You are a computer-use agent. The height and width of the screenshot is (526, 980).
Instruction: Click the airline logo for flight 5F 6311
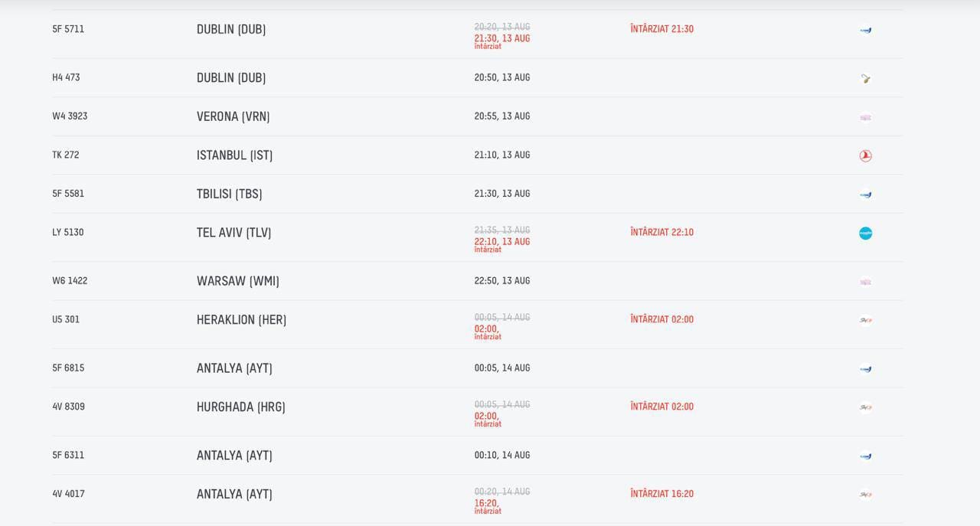pyautogui.click(x=865, y=456)
